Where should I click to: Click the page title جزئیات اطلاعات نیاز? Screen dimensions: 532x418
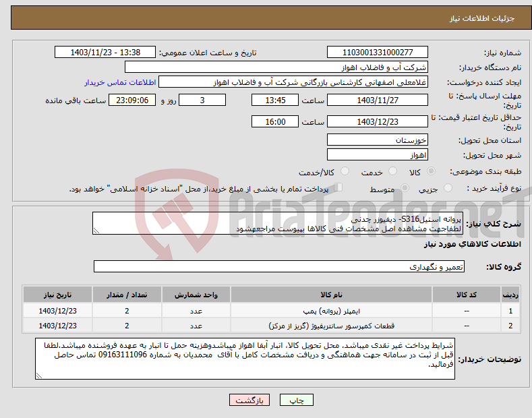coord(482,18)
